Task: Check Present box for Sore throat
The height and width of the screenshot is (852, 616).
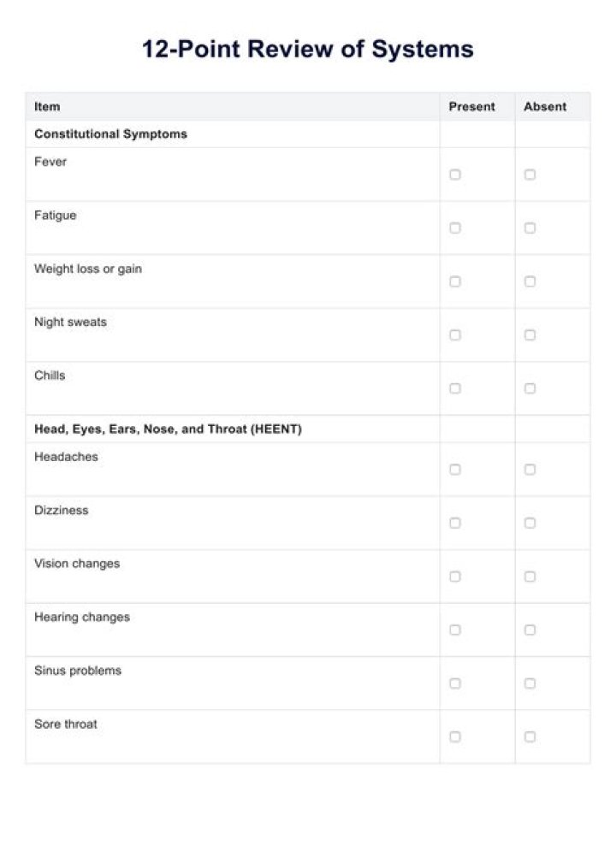Action: [455, 737]
